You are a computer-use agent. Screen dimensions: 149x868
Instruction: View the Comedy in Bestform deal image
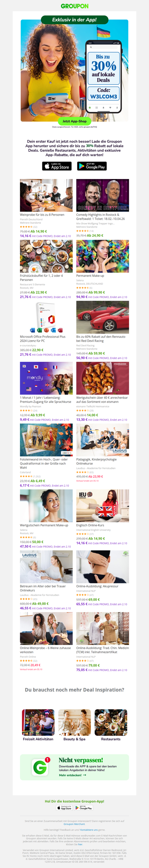[103, 195]
